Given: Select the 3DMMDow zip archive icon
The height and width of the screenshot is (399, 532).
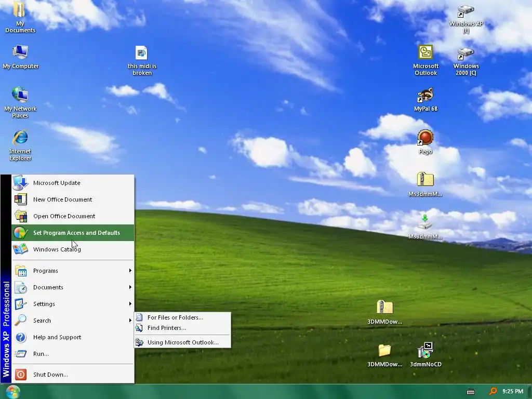Looking at the screenshot, I should point(384,312).
